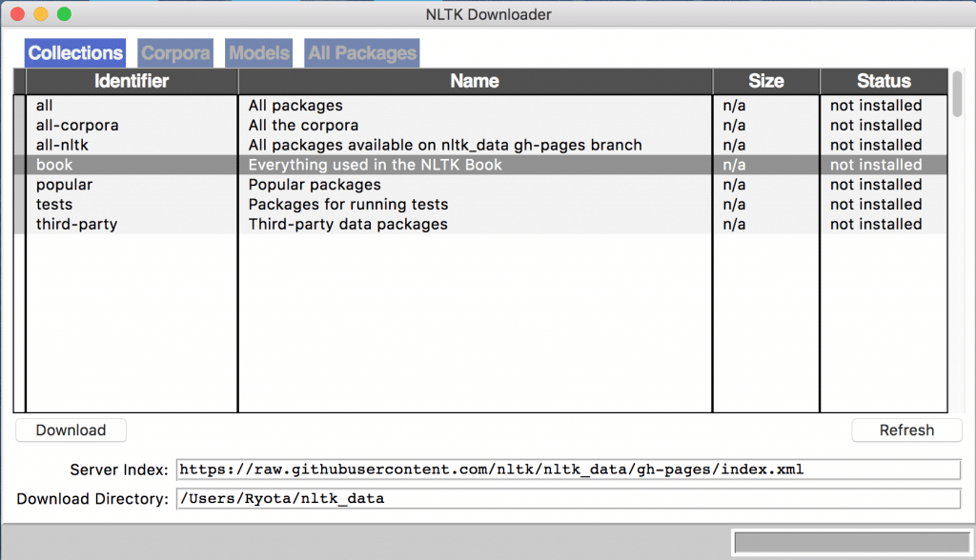
Task: Open the Models tab
Action: pyautogui.click(x=259, y=53)
